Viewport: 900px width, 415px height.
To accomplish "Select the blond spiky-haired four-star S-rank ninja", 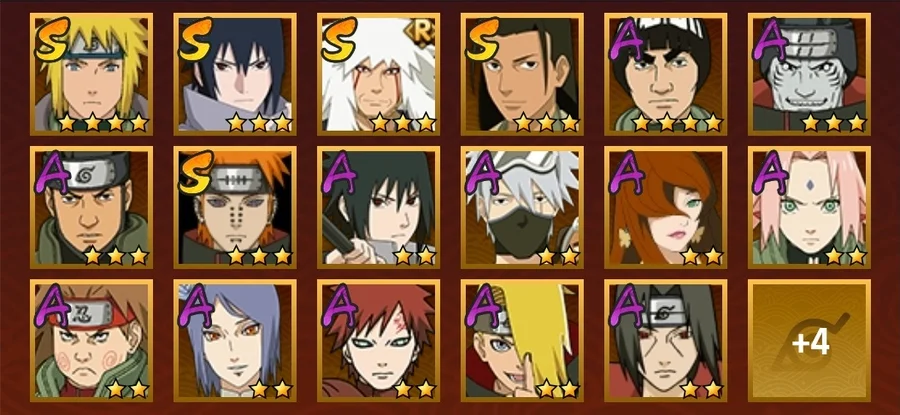I will (91, 75).
